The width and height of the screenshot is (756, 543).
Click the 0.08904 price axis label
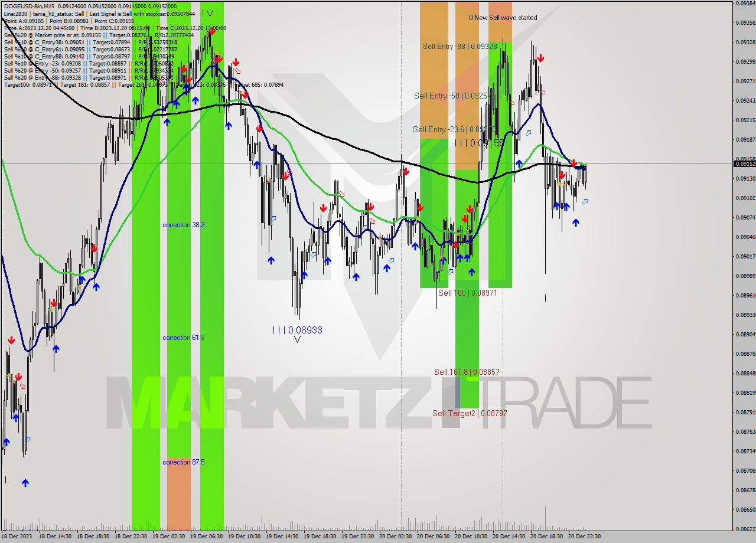(745, 335)
